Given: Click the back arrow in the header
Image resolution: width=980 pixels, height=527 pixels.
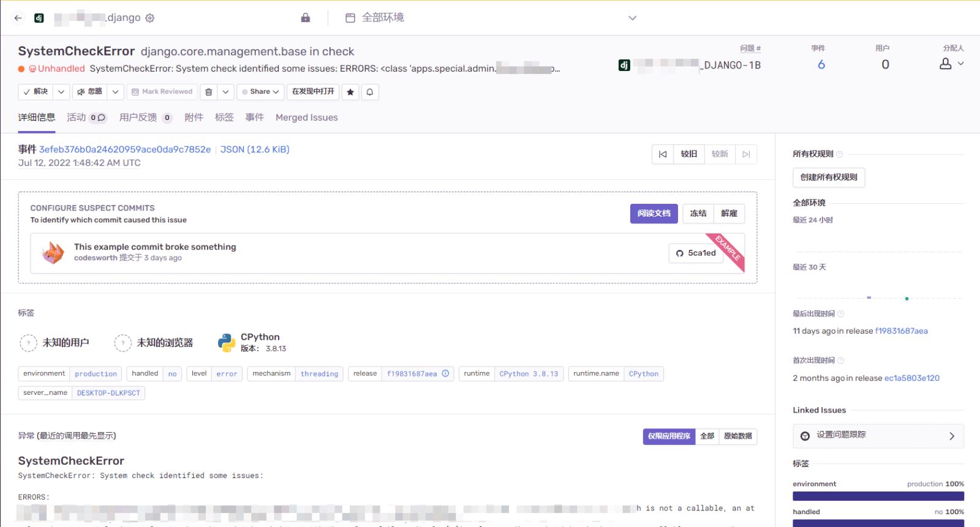Looking at the screenshot, I should (x=18, y=18).
